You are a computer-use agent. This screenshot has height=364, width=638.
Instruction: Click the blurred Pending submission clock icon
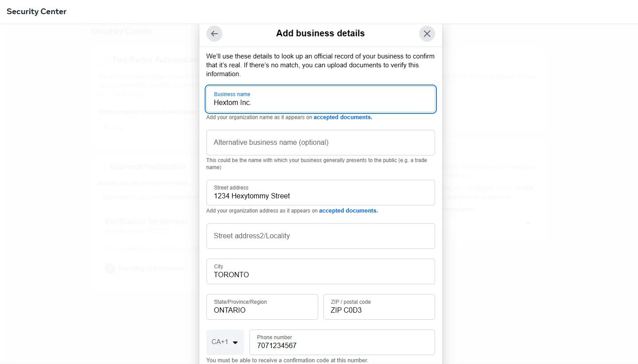pos(110,268)
